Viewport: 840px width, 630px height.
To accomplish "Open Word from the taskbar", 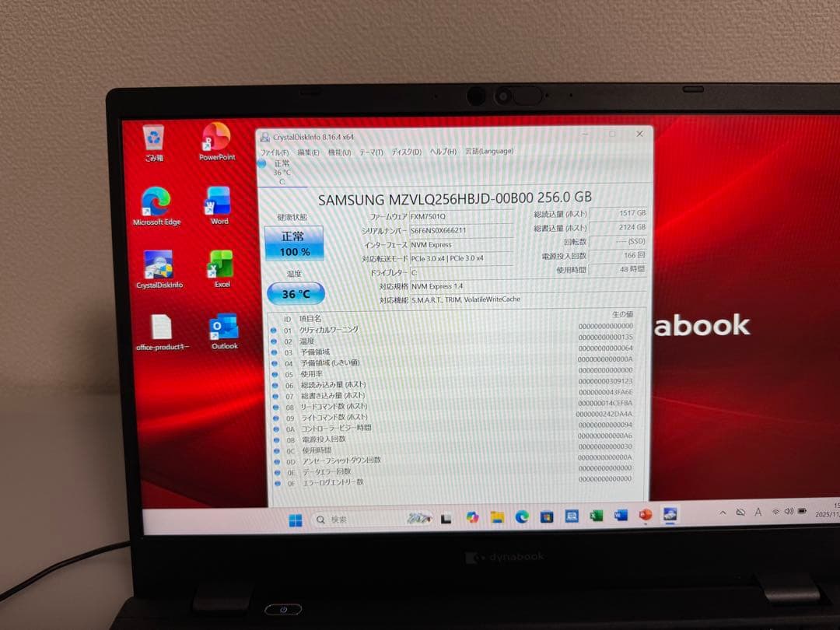I will tap(621, 516).
